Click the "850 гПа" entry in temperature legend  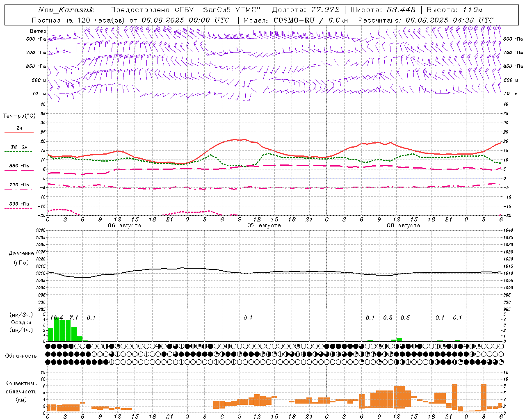coord(19,166)
